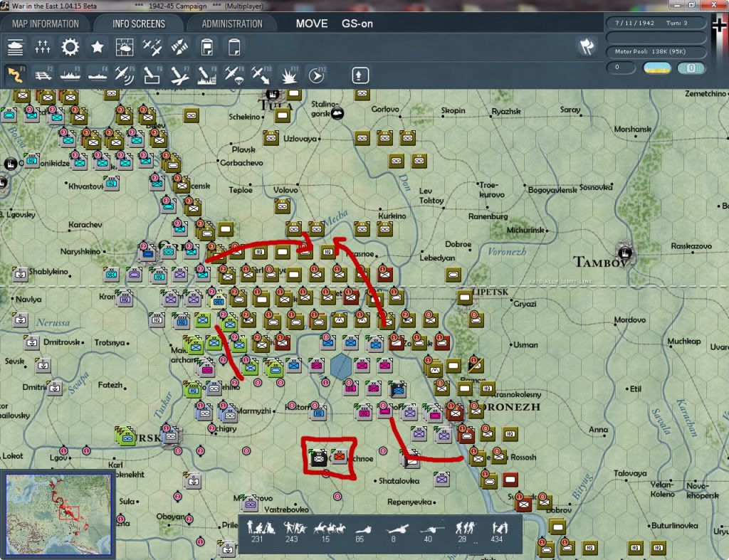Viewport: 729px width, 560px height.
Task: Select Bomb Unit mode F6
Action: pos(152,75)
